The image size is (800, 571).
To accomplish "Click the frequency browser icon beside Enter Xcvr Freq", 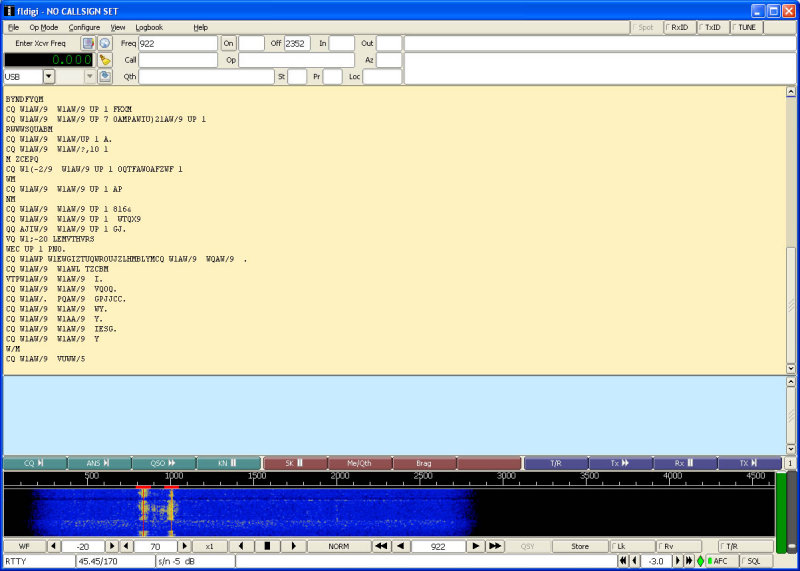I will pyautogui.click(x=89, y=43).
